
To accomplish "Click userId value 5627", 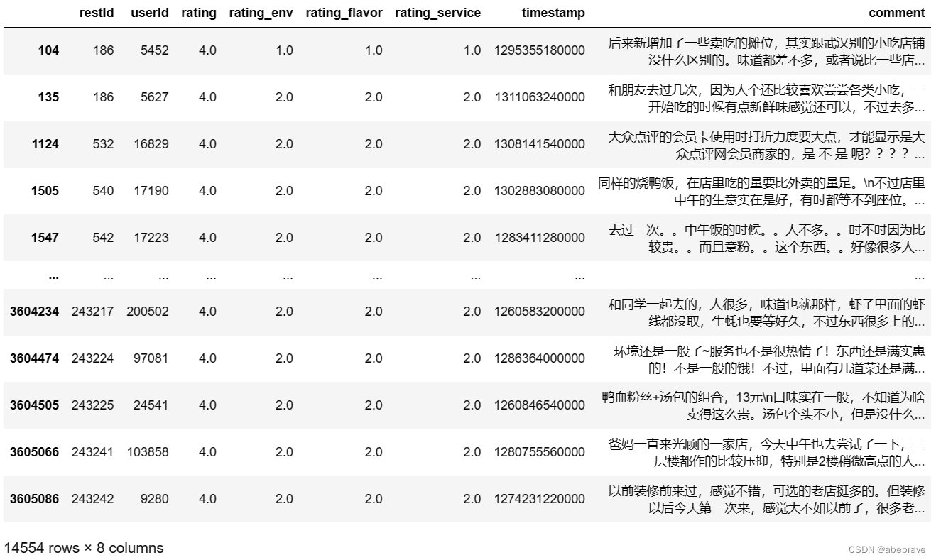I will point(155,97).
